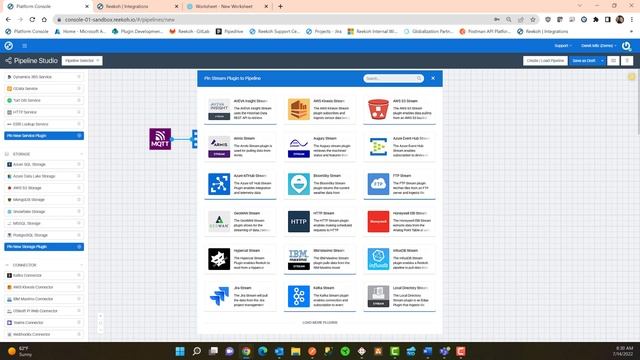Select Snowflake Storage in sidebar

point(44,212)
